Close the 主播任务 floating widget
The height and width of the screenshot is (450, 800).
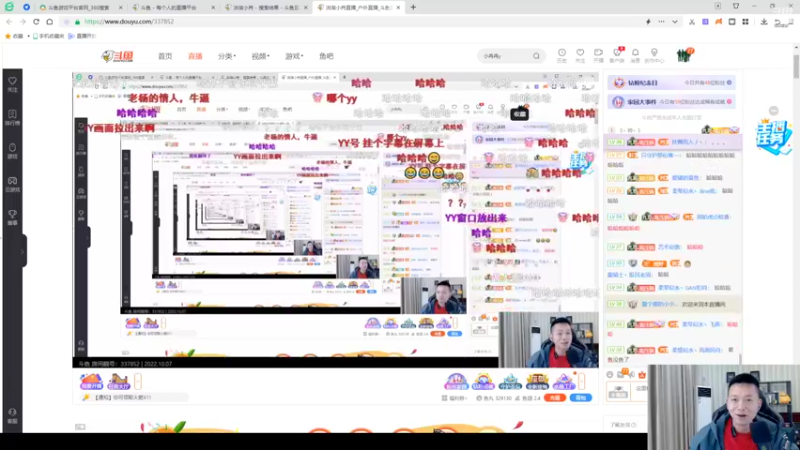(x=773, y=111)
